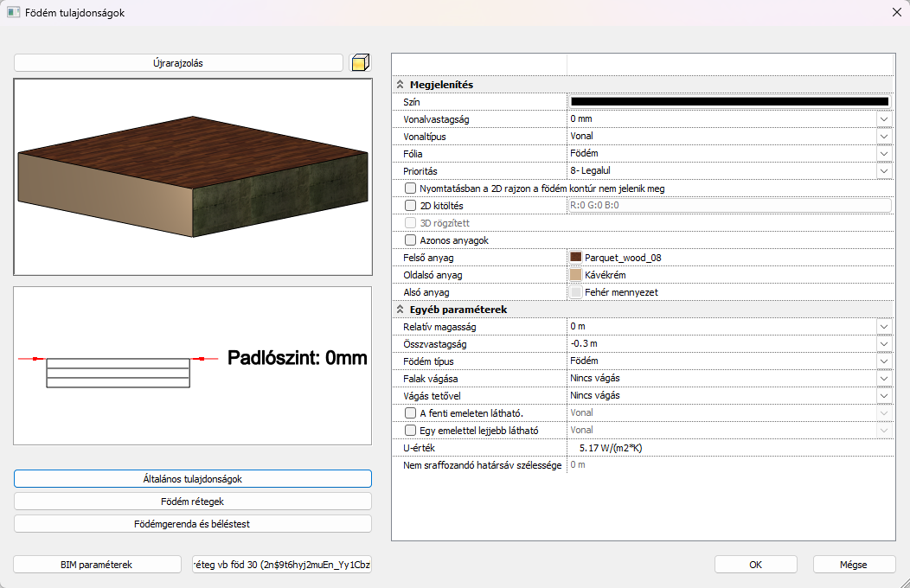Click the yellow 3D cube view icon

[x=360, y=63]
